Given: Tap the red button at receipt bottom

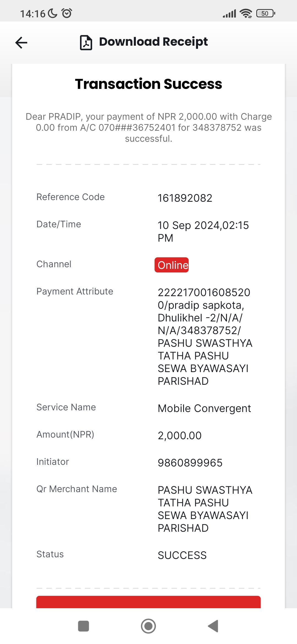Looking at the screenshot, I should point(148,602).
